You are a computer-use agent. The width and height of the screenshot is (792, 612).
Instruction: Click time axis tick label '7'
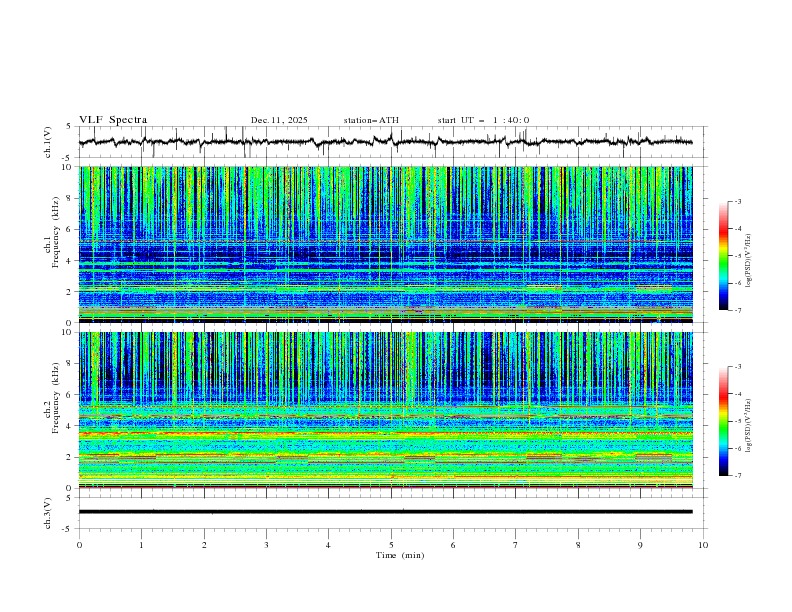pyautogui.click(x=516, y=545)
